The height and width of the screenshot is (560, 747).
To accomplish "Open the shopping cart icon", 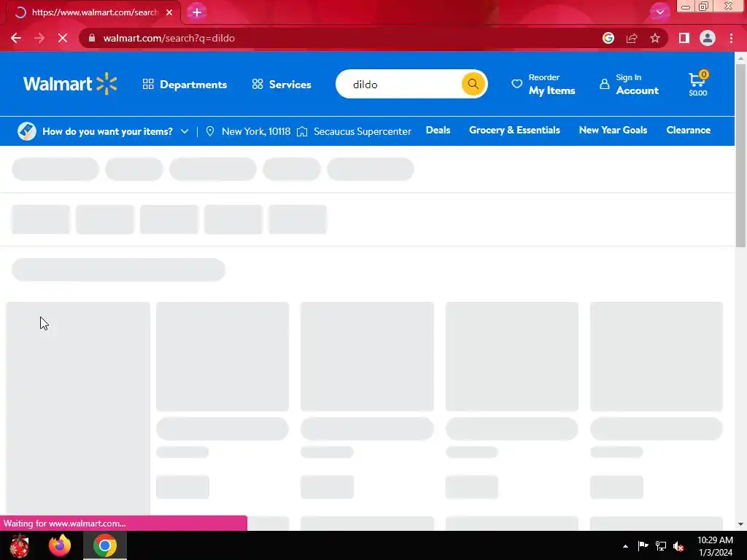I will [x=698, y=84].
